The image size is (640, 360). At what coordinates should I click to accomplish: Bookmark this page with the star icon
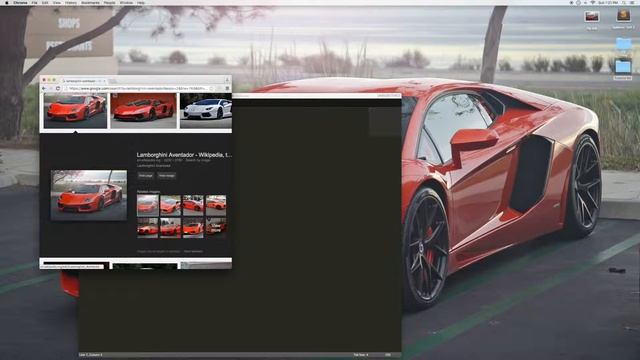tap(211, 88)
